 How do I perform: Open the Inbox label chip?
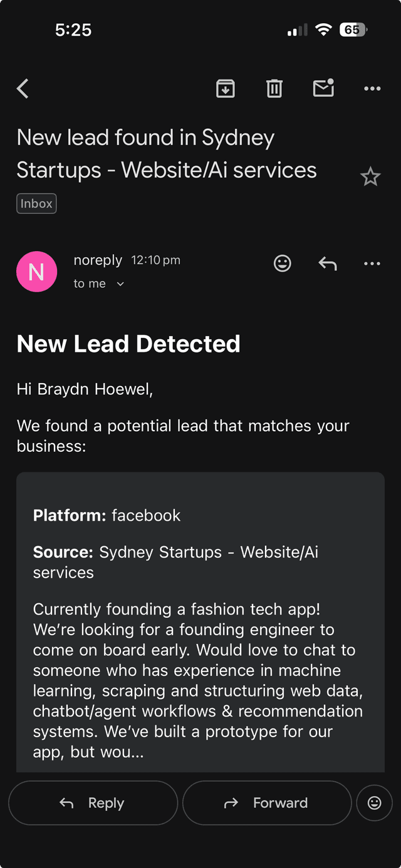point(36,203)
